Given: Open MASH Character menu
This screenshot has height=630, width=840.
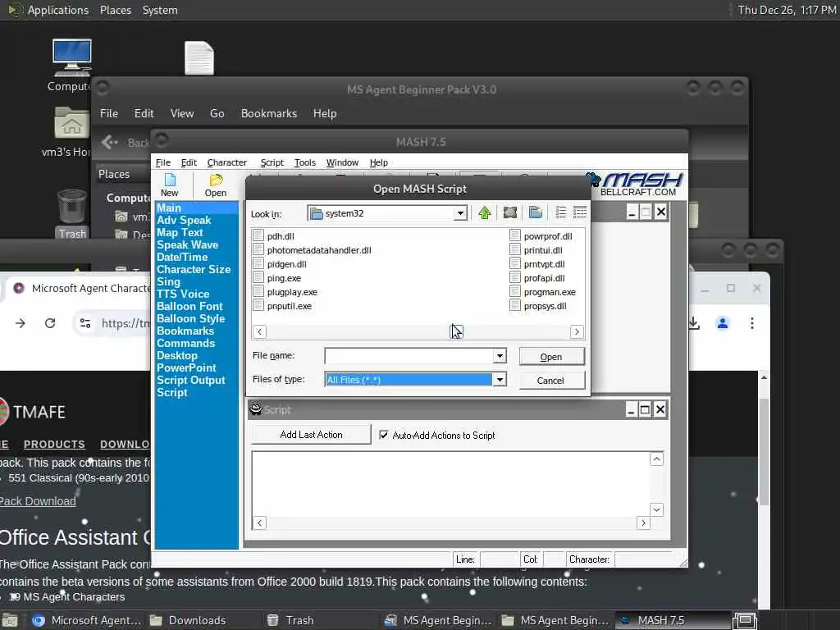Looking at the screenshot, I should point(226,162).
